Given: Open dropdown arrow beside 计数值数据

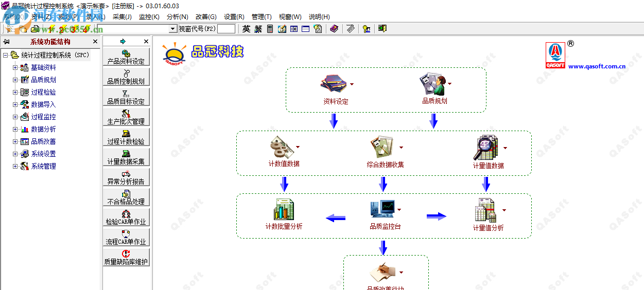Looking at the screenshot, I should (298, 147).
